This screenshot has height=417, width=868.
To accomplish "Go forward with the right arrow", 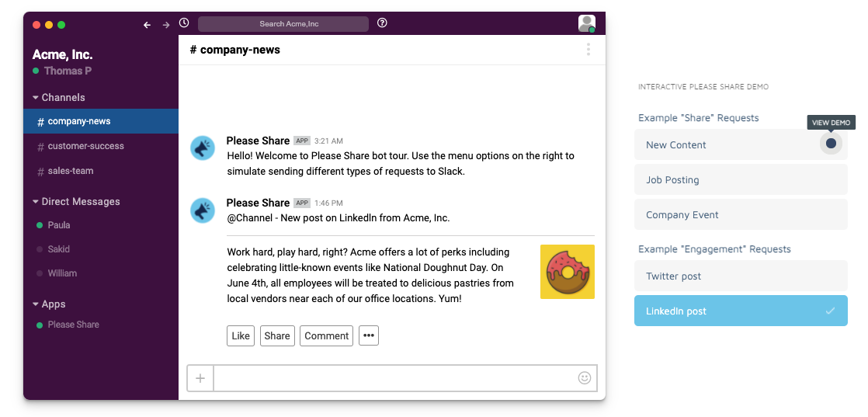I will (x=165, y=24).
